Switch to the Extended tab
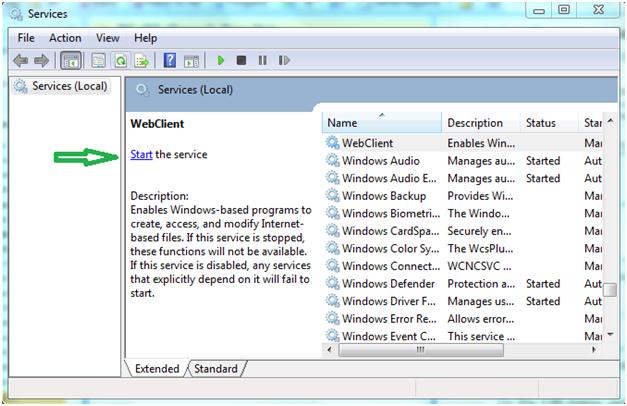 click(157, 369)
